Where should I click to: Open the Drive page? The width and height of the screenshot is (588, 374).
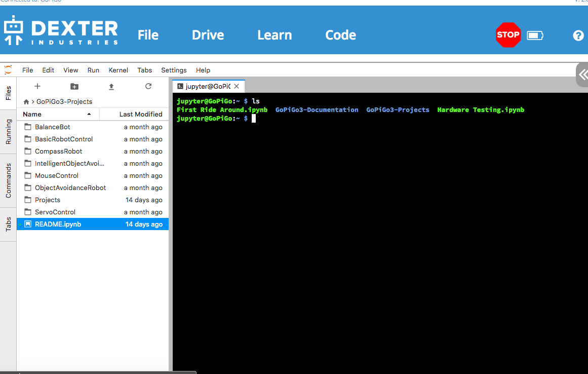click(208, 35)
